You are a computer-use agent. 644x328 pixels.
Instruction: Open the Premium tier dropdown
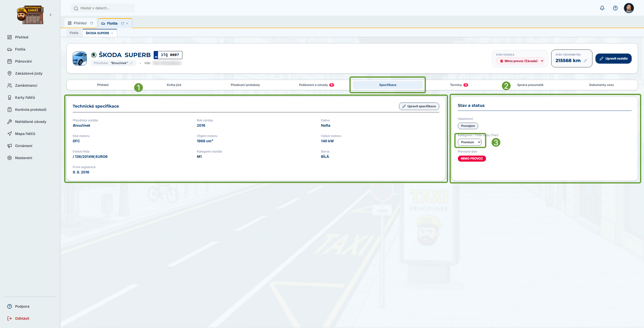pos(469,142)
